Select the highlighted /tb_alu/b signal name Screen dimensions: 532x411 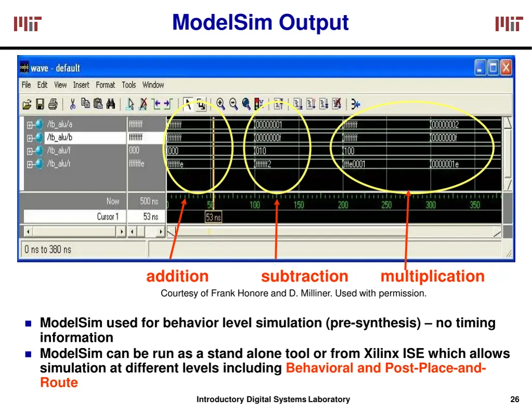tap(59, 137)
